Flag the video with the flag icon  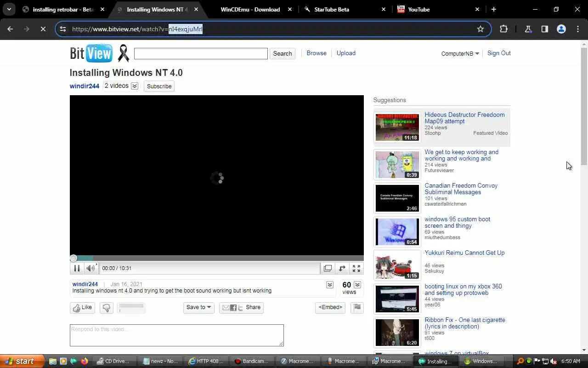coord(357,308)
